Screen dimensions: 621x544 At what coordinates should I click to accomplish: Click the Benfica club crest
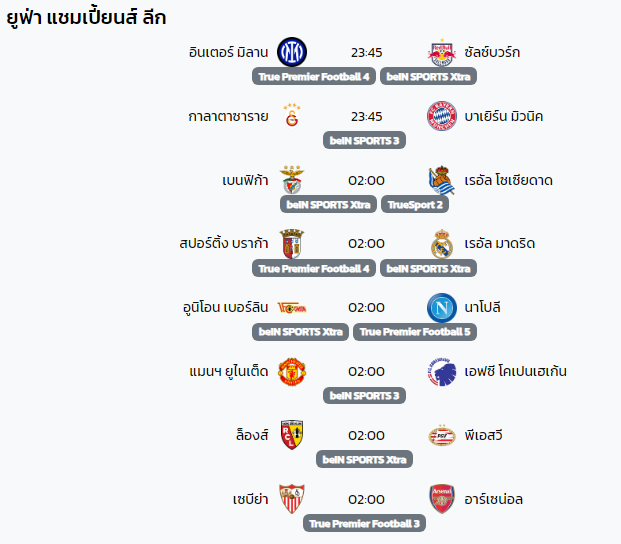click(292, 180)
